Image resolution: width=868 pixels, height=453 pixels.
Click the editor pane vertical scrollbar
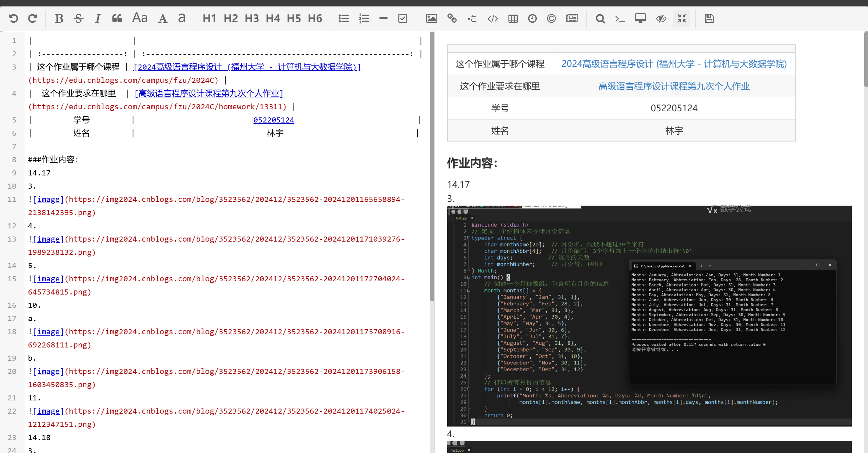click(x=432, y=166)
